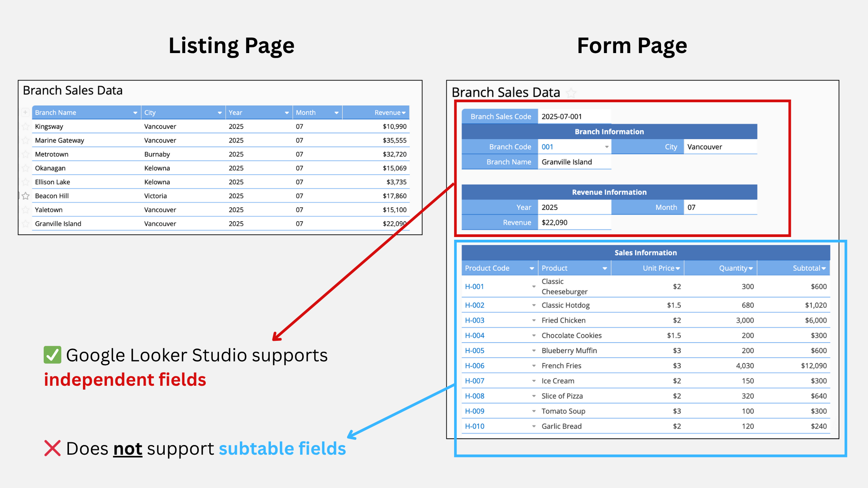
Task: Open dropdown arrow in H-010 row
Action: 534,426
